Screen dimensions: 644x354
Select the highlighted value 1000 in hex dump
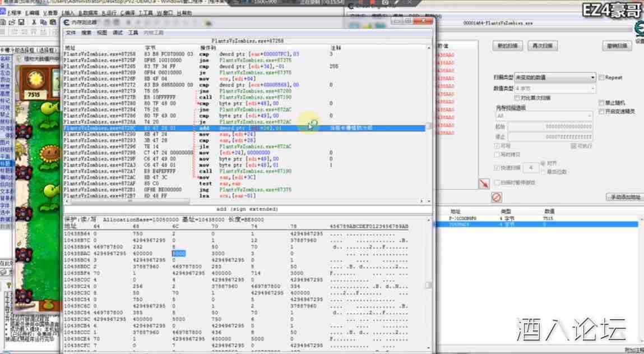click(x=178, y=254)
